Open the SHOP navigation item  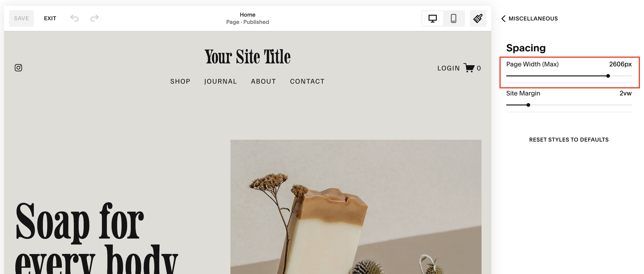(180, 81)
